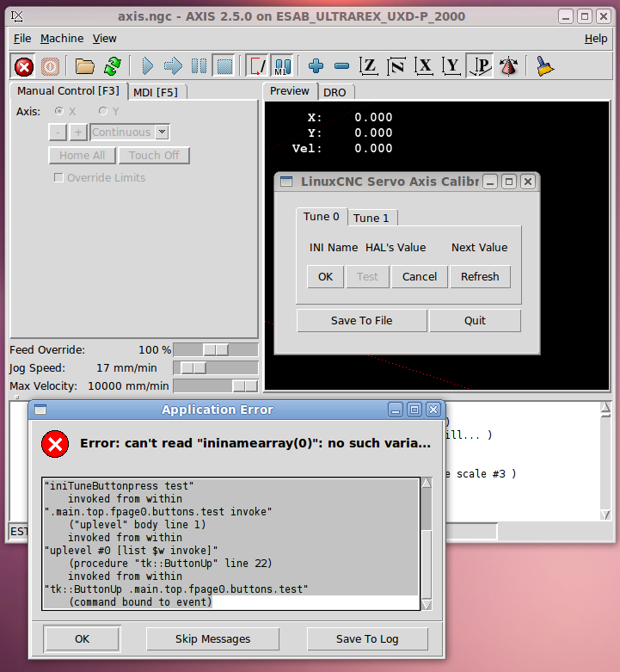Click the Touch Off button
Image resolution: width=620 pixels, height=672 pixels.
click(154, 156)
